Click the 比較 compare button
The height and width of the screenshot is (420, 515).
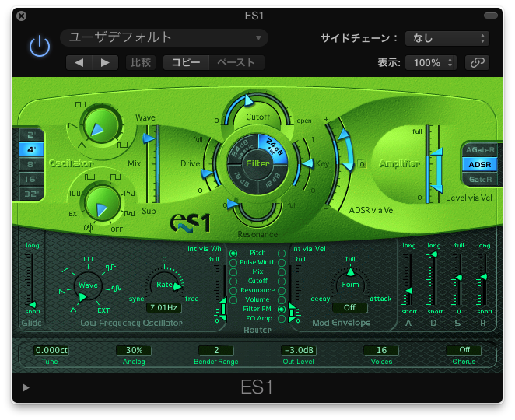click(141, 62)
